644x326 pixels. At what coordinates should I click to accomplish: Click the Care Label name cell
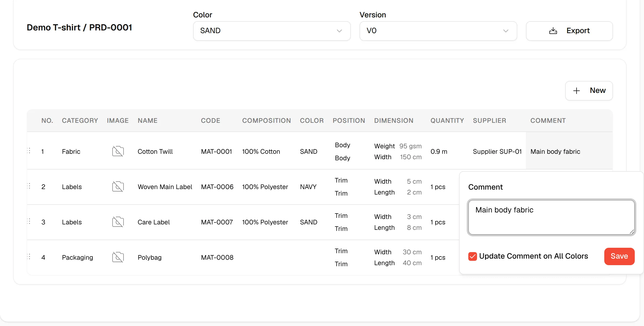(x=154, y=222)
